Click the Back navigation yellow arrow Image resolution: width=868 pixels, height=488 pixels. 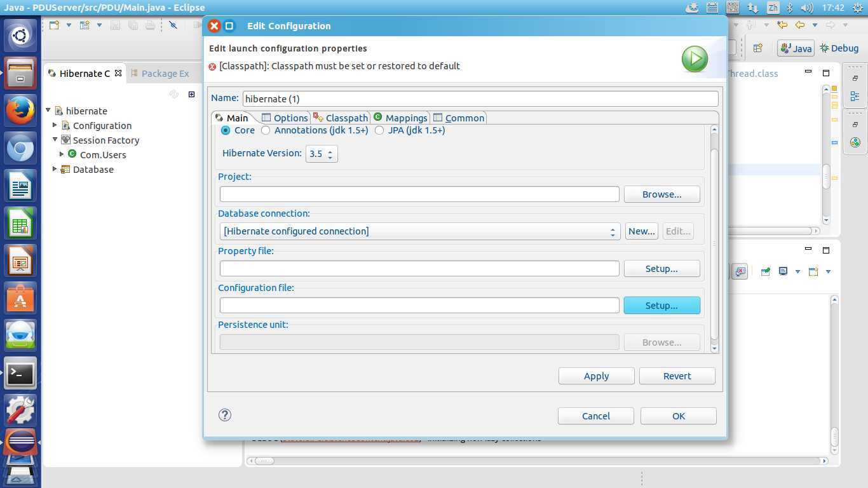pyautogui.click(x=800, y=25)
